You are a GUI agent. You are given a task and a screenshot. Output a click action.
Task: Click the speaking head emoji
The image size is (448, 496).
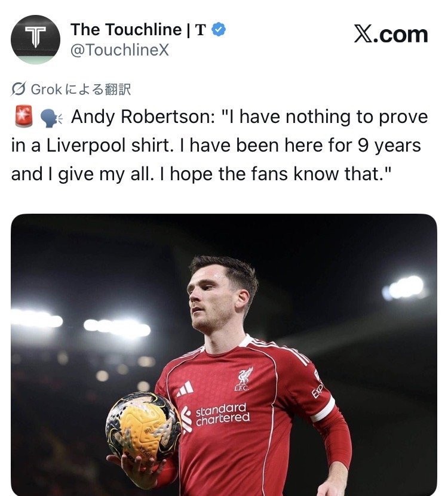pos(51,118)
